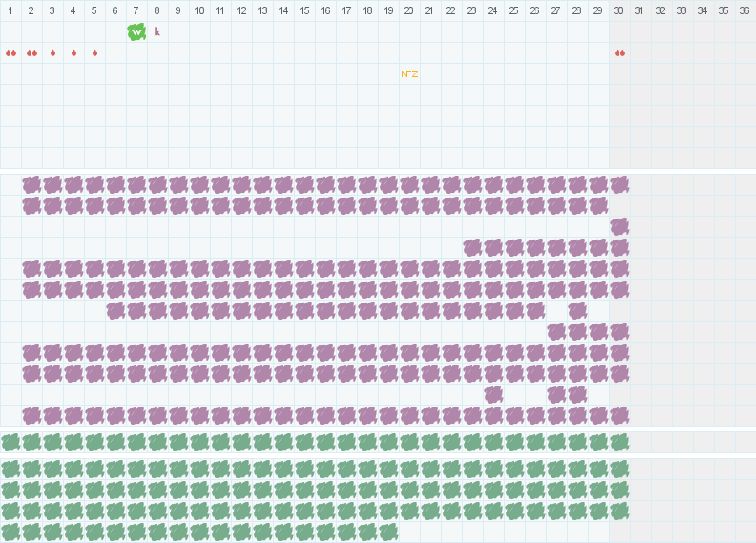
Task: Click the day 30 column header
Action: point(619,10)
